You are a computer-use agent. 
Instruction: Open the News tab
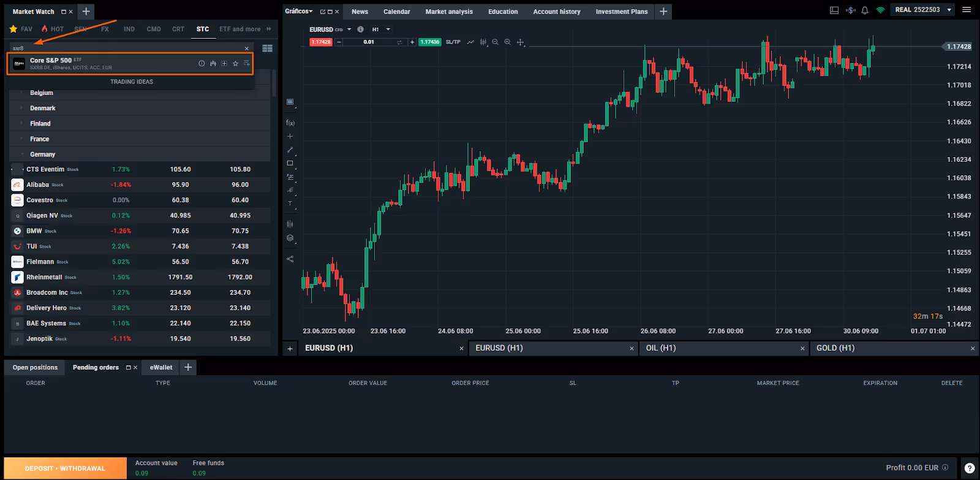click(360, 12)
